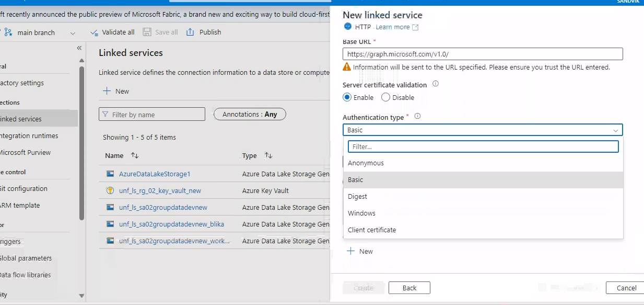The image size is (644, 305).
Task: Open unf_ls_rg_02_key_vault_new linked service
Action: (160, 191)
